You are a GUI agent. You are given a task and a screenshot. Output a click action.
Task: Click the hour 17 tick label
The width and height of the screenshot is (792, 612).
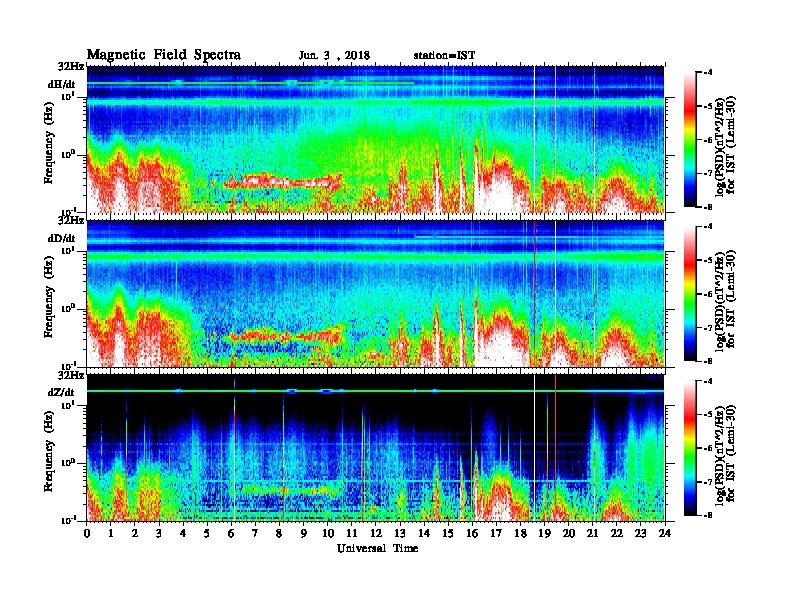point(496,533)
